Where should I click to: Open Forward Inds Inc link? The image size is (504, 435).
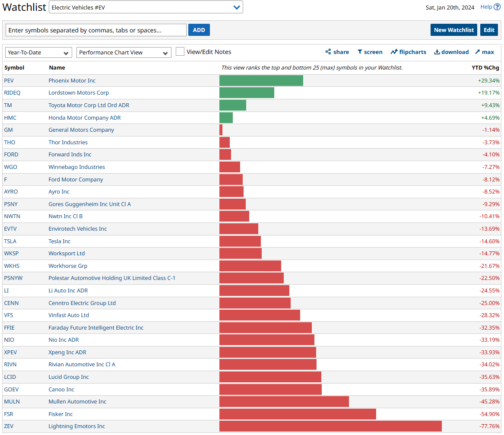tap(70, 154)
